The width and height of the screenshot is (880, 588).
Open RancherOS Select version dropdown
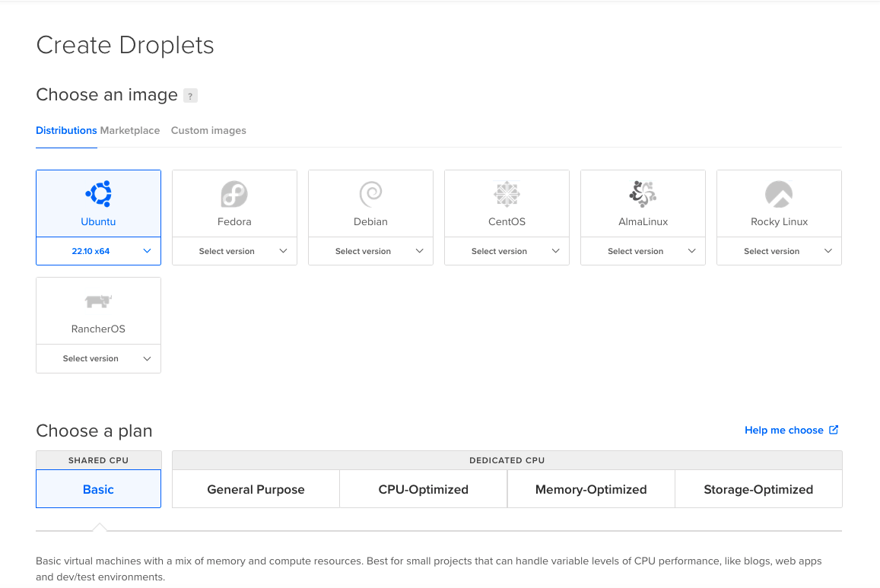click(98, 358)
